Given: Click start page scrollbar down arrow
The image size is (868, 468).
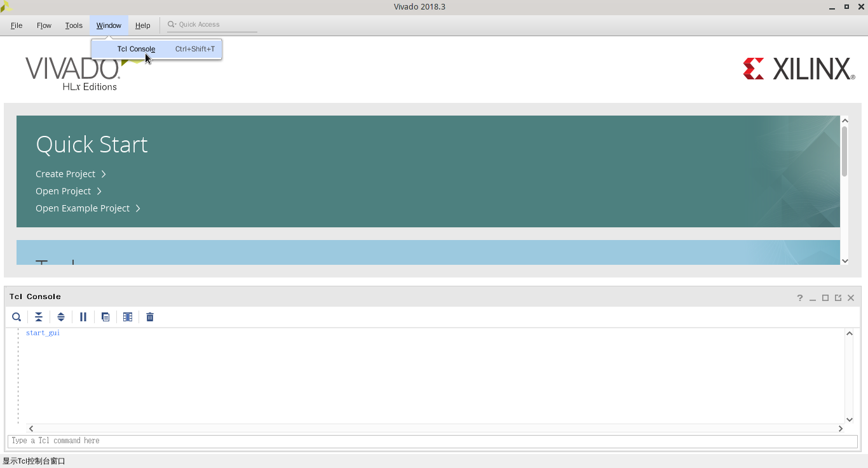Looking at the screenshot, I should coord(844,260).
